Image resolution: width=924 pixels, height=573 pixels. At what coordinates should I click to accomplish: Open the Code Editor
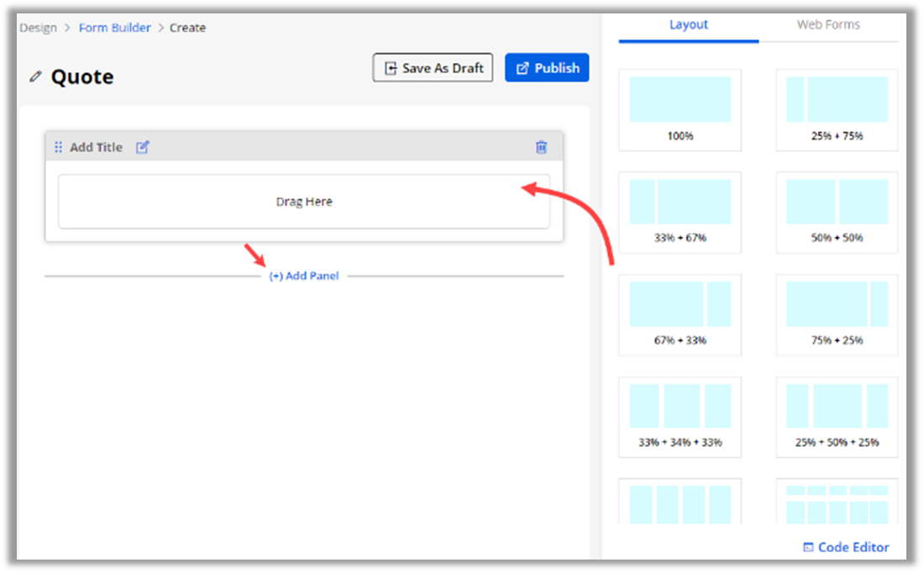pyautogui.click(x=846, y=547)
